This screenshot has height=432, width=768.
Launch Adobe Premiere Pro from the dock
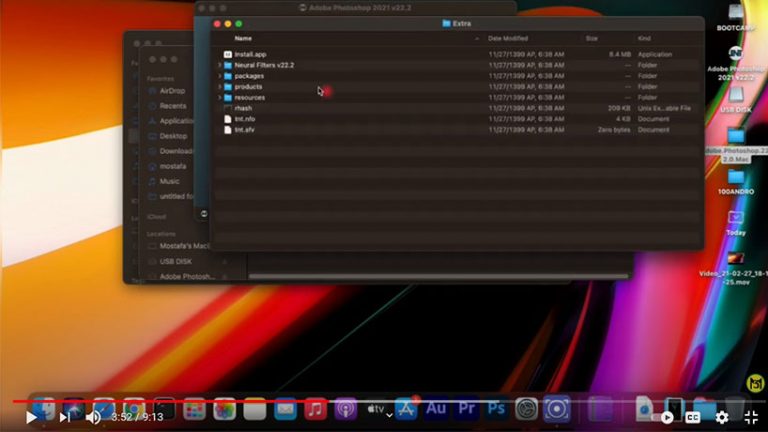click(466, 408)
